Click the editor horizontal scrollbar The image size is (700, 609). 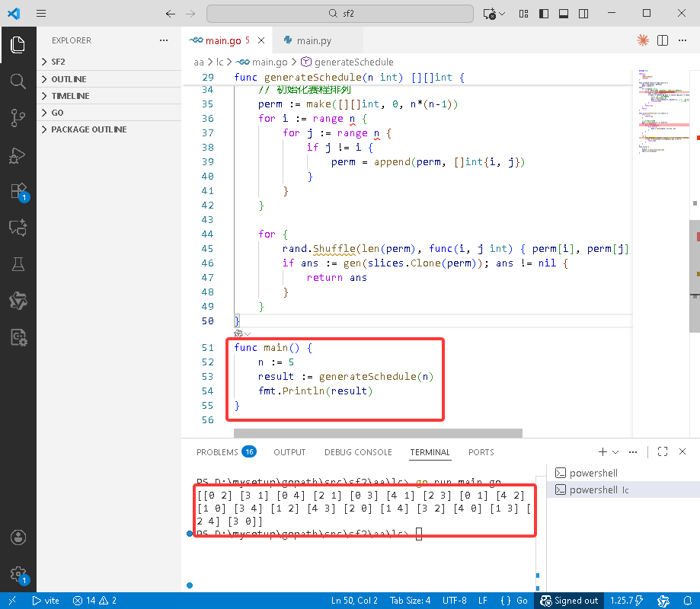point(378,432)
